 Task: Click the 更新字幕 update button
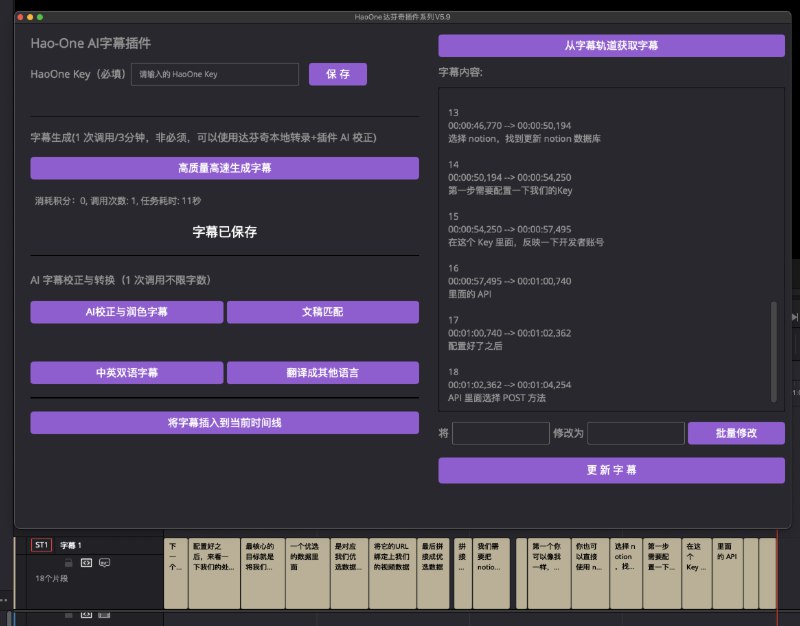[612, 470]
